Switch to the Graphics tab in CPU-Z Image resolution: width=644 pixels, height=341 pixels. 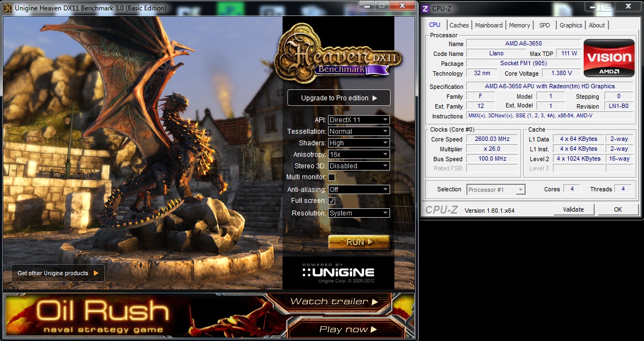[x=571, y=25]
